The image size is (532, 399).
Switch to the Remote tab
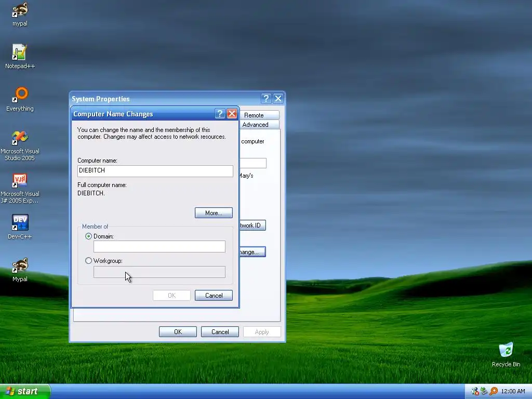259,115
